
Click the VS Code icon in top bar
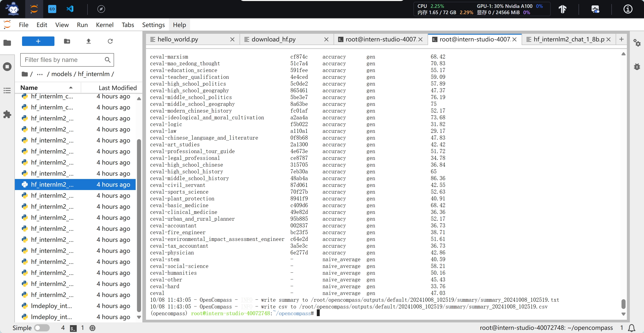click(x=70, y=9)
